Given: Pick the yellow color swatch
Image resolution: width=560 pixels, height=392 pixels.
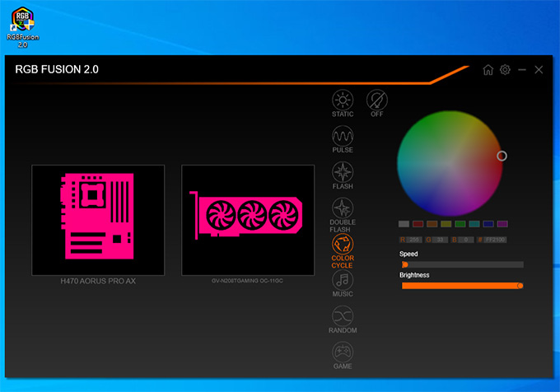Looking at the screenshot, I should tap(446, 224).
